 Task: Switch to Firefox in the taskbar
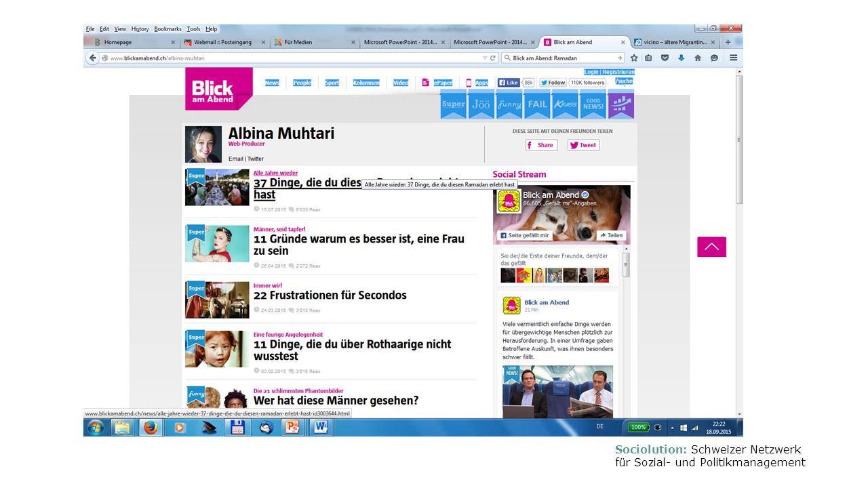151,428
